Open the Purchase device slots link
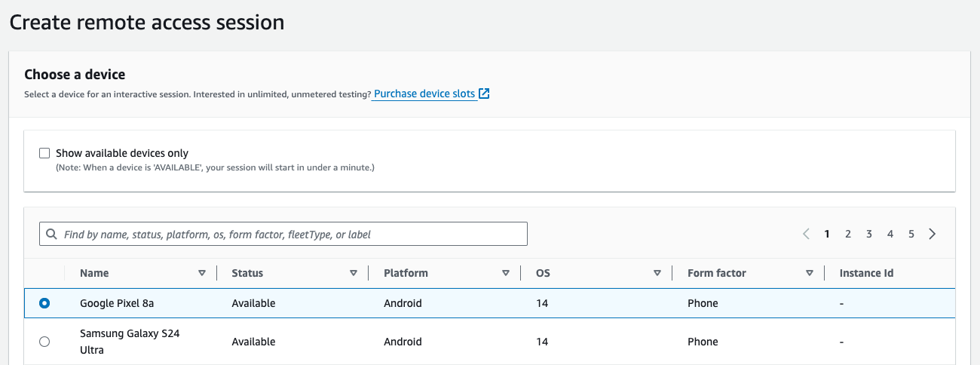Screen dimensions: 980x365 click(x=424, y=94)
